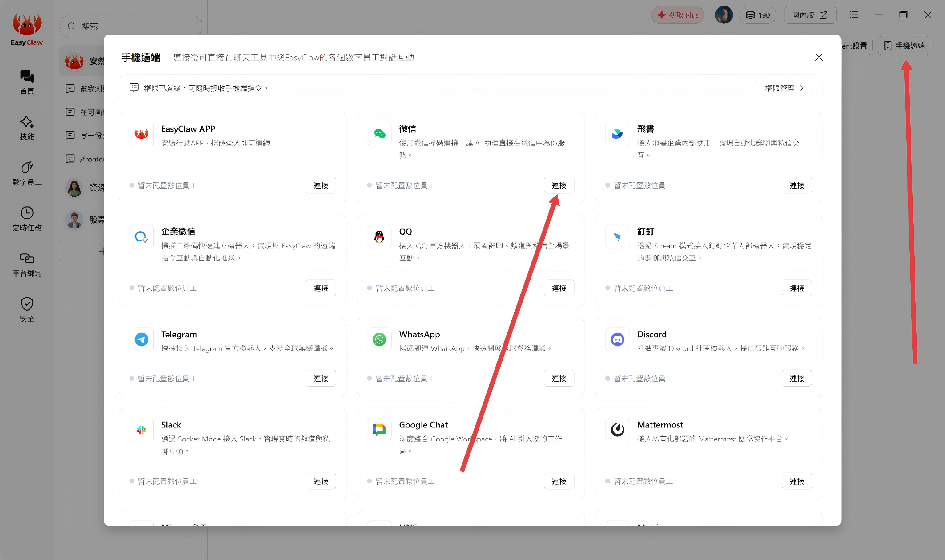Connect 企業微信 via its 連接 button

321,288
